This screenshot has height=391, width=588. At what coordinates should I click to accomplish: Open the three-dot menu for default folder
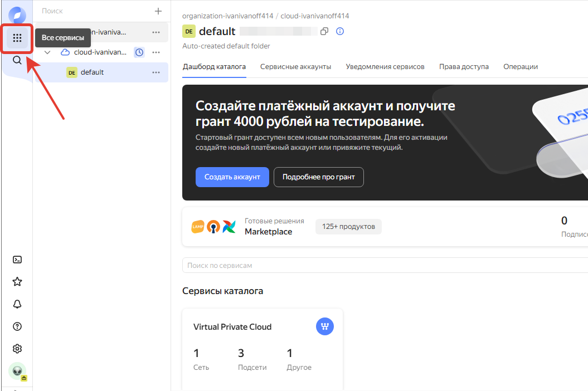click(156, 72)
